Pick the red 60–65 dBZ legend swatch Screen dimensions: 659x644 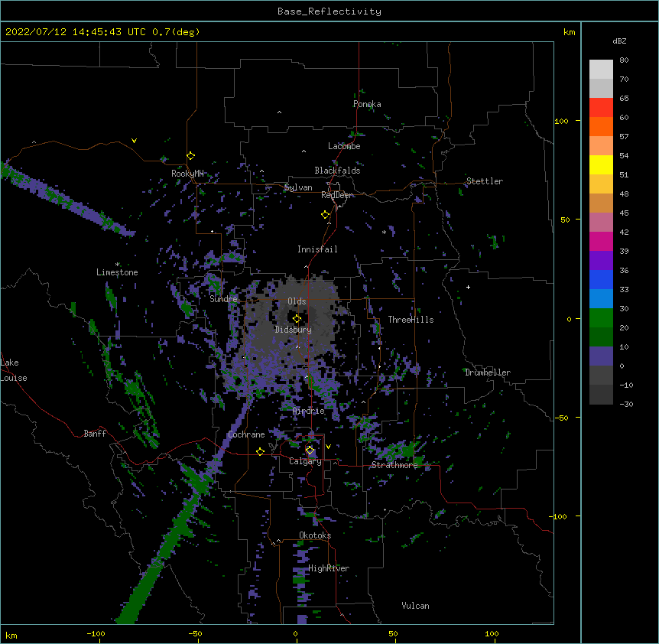pyautogui.click(x=601, y=108)
